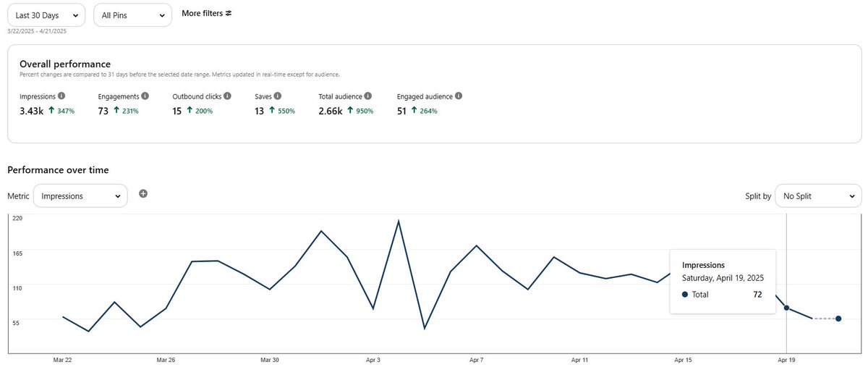Open the Metric Impressions dropdown
This screenshot has height=370, width=868.
point(80,195)
